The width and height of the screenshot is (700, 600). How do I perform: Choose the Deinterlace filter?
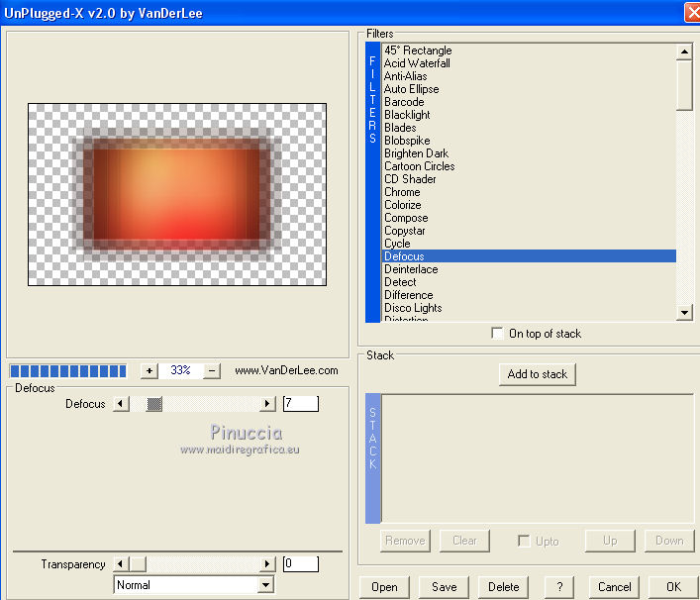[x=529, y=269]
